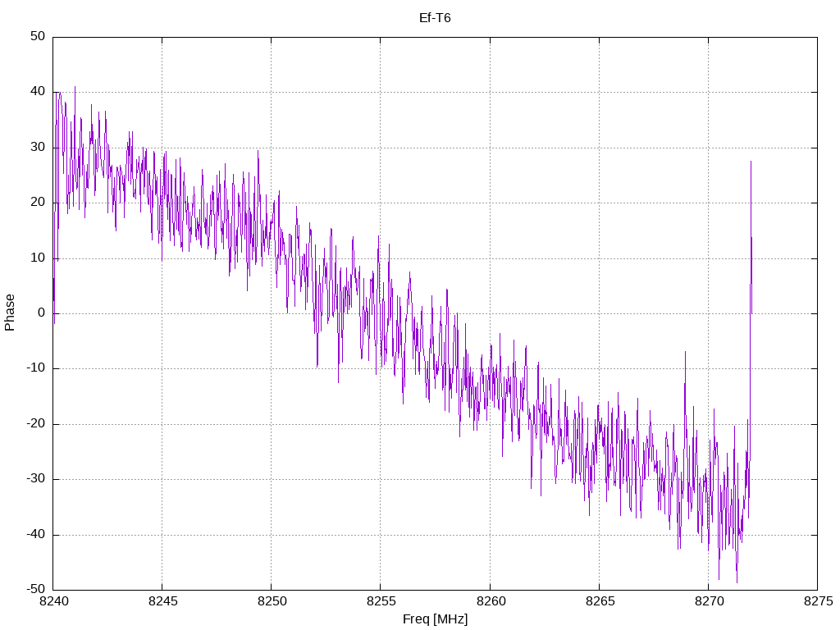The width and height of the screenshot is (840, 630).
Task: Click the y-axis tick label 0
Action: [x=42, y=313]
